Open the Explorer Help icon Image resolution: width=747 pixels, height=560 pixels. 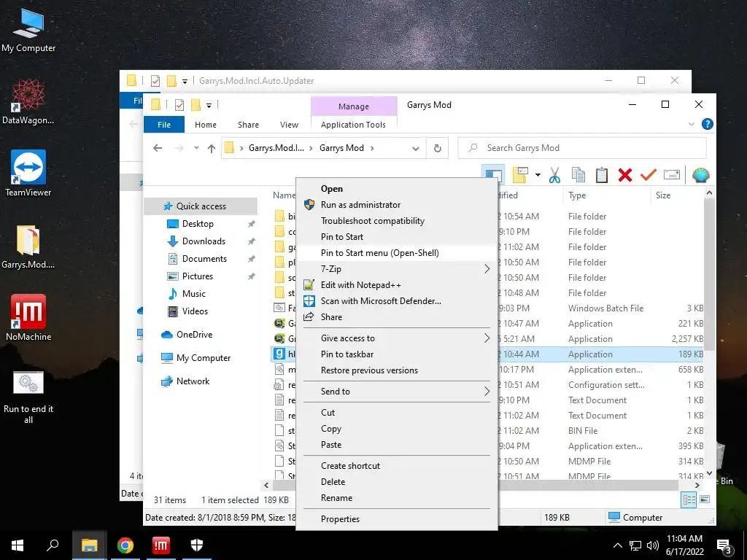[708, 124]
